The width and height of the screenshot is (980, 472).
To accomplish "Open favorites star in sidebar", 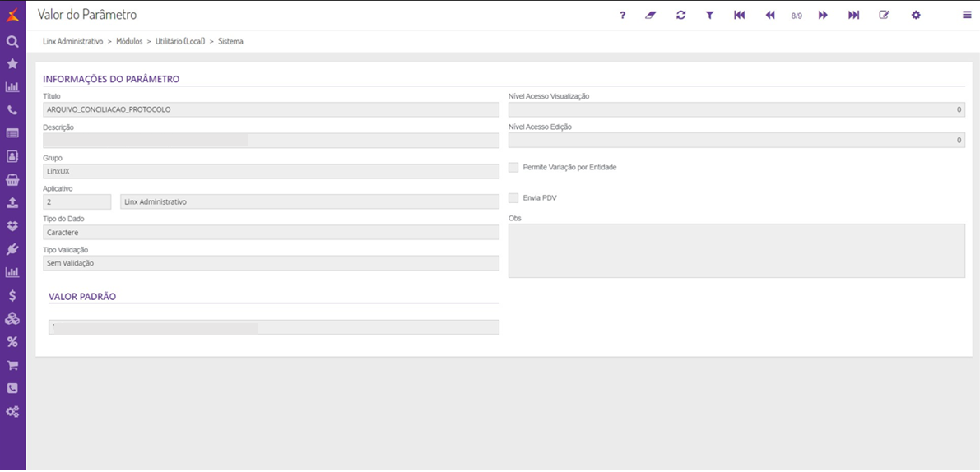I will click(12, 64).
